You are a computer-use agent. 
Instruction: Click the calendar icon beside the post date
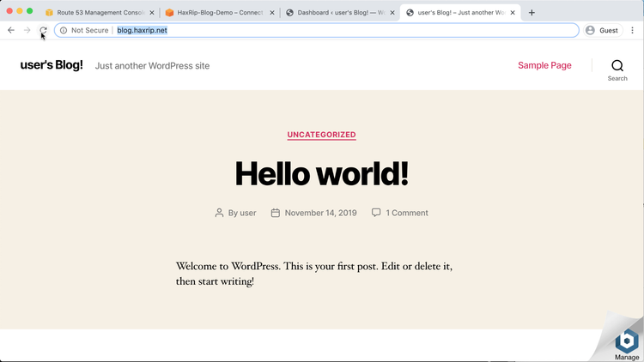pos(275,213)
